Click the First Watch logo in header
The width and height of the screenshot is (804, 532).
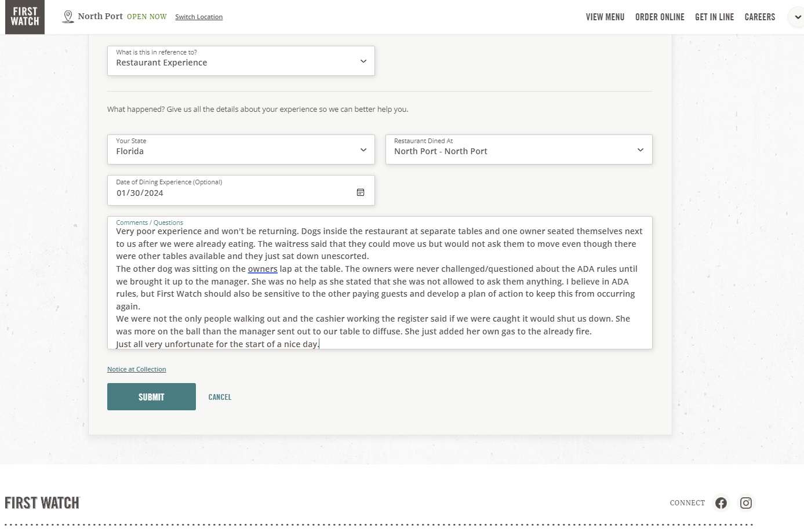25,17
